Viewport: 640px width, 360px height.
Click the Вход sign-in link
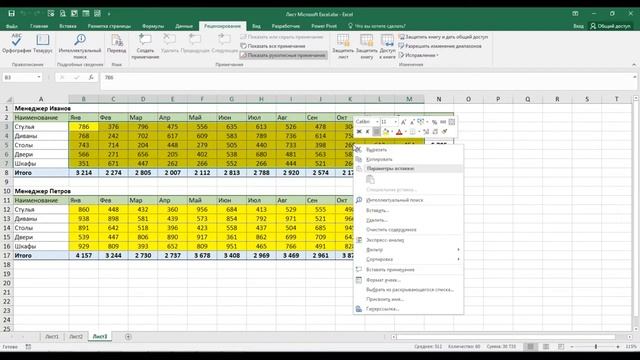pos(578,26)
